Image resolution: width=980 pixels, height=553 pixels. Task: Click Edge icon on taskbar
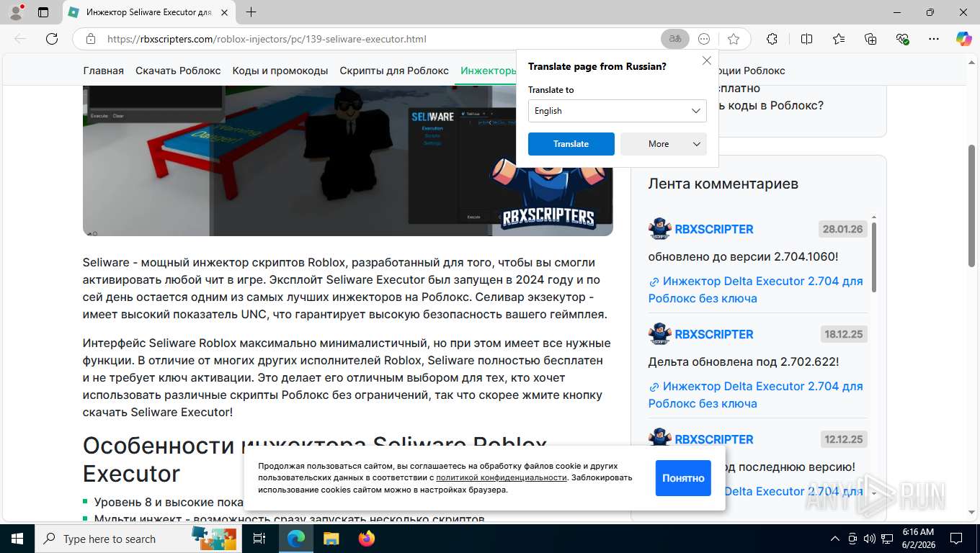click(x=296, y=539)
